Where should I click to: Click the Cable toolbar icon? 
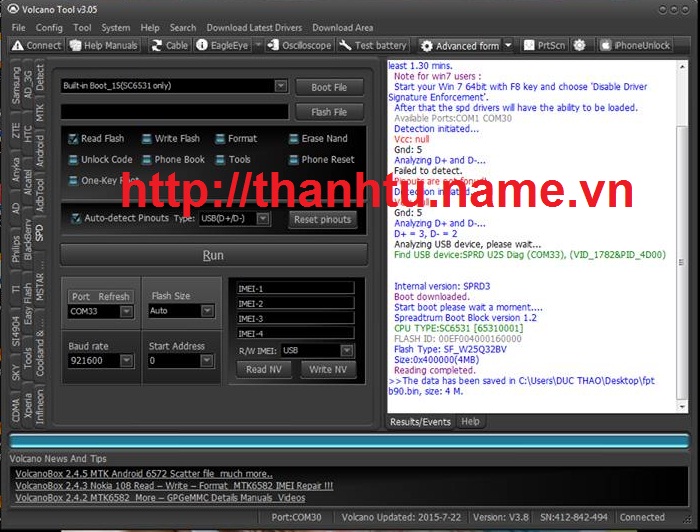tap(169, 45)
